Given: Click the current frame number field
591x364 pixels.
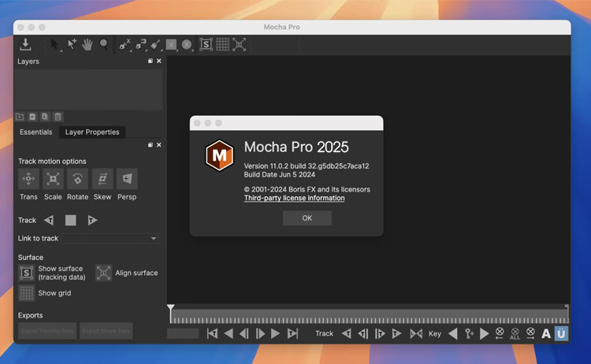Looking at the screenshot, I should pos(183,333).
